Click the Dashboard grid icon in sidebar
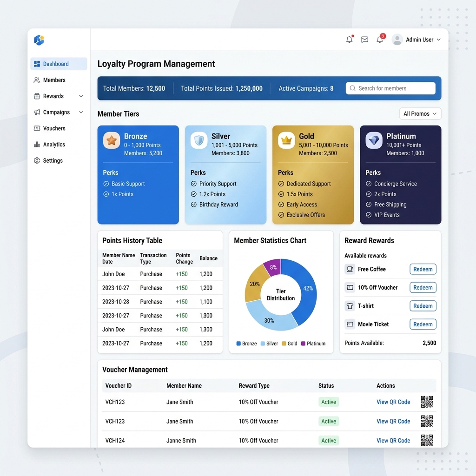Image resolution: width=476 pixels, height=476 pixels. point(37,64)
